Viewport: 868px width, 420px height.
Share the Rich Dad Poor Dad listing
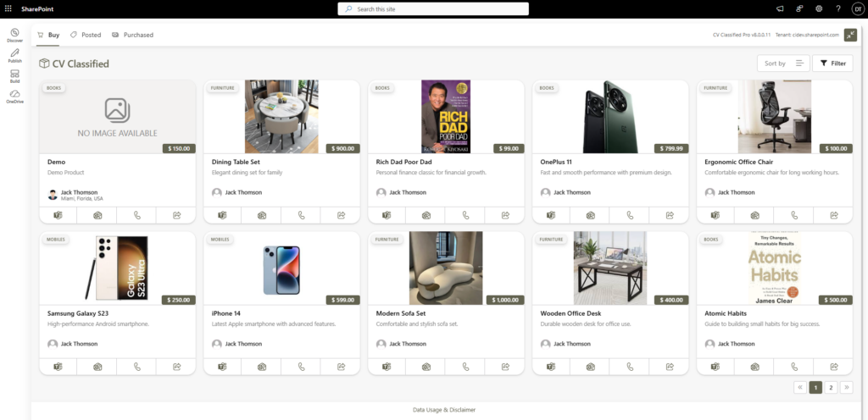(505, 216)
